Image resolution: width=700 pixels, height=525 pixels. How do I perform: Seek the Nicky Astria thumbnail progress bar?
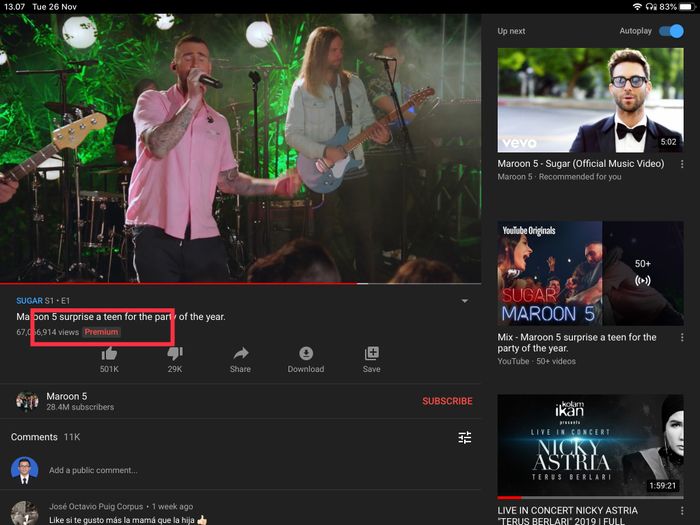tap(590, 497)
